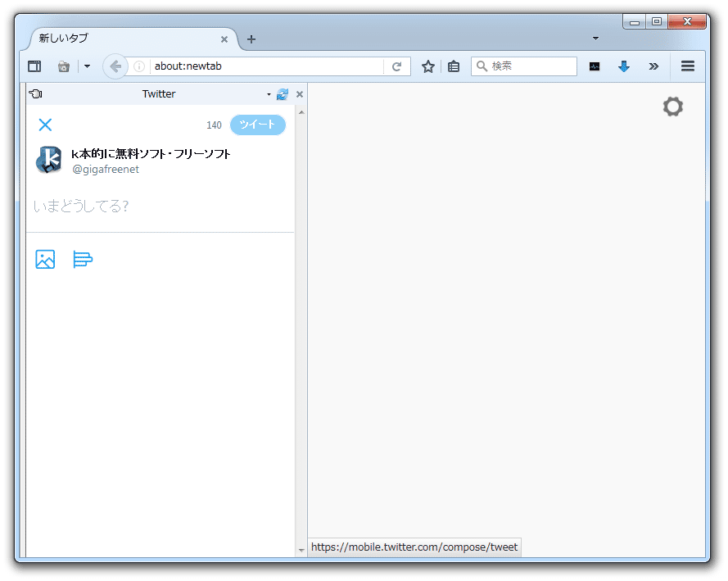Click the briefcase icon in toolbar
The image size is (728, 581).
tap(64, 66)
